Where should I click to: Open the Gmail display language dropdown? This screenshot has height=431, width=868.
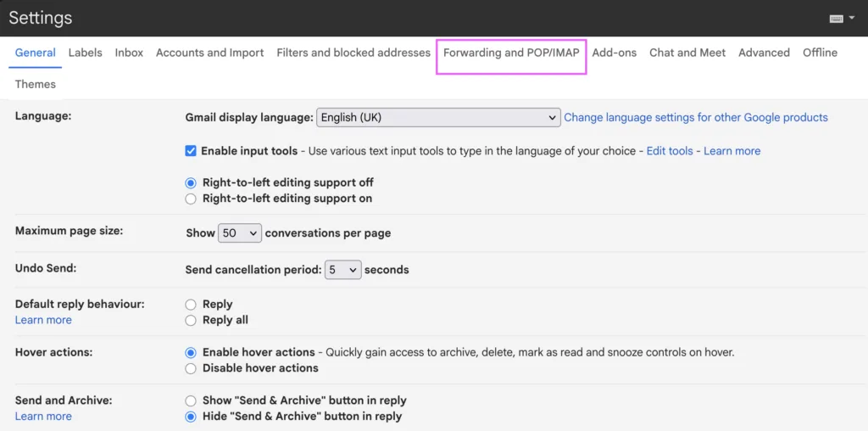438,117
